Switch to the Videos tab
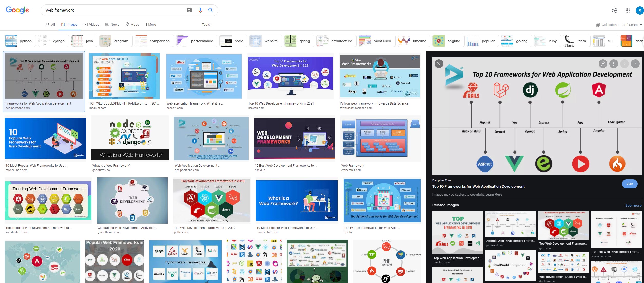The image size is (644, 283). click(x=92, y=24)
